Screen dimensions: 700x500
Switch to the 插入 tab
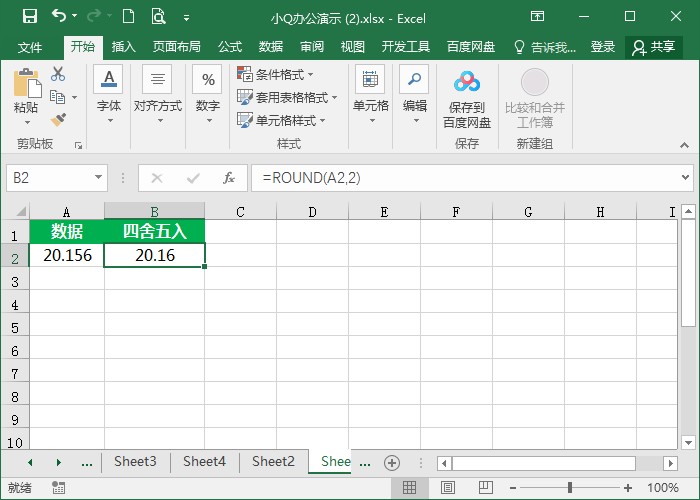[x=123, y=47]
